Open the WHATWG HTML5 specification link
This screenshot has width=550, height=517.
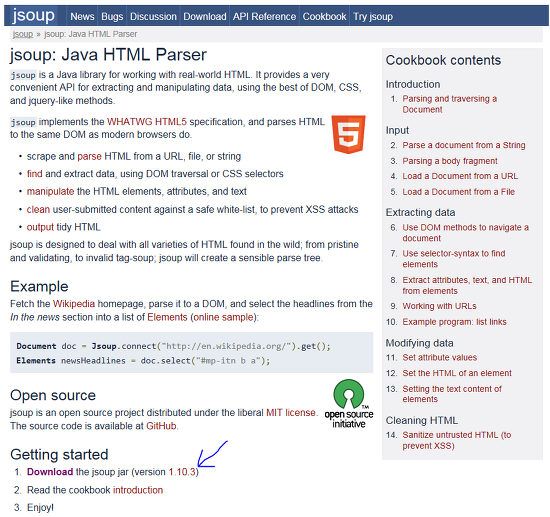tap(147, 122)
